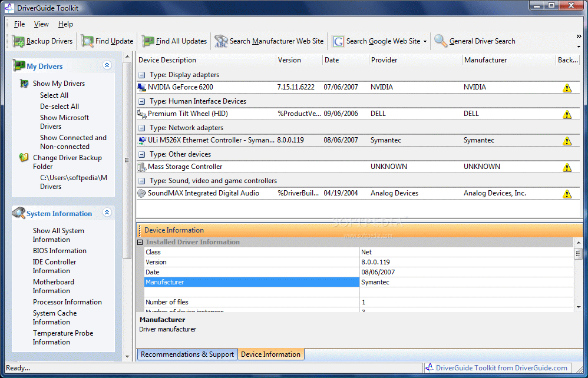The image size is (588, 378).
Task: Click the device info panel scroll-down arrow
Action: tap(578, 307)
